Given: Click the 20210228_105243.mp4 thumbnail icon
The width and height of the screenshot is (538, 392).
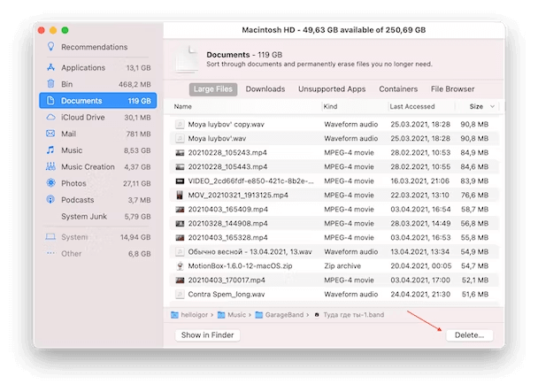Looking at the screenshot, I should point(180,153).
